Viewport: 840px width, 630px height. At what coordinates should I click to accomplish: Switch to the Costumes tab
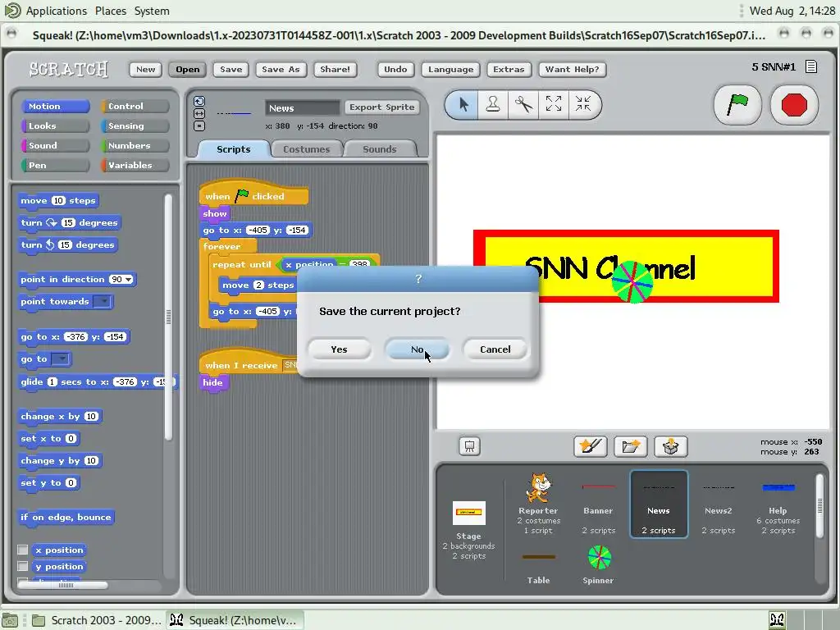[x=307, y=149]
